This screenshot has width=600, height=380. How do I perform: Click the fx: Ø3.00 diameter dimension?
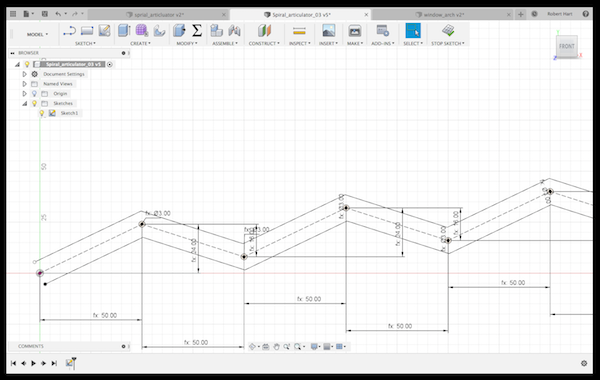pos(158,214)
